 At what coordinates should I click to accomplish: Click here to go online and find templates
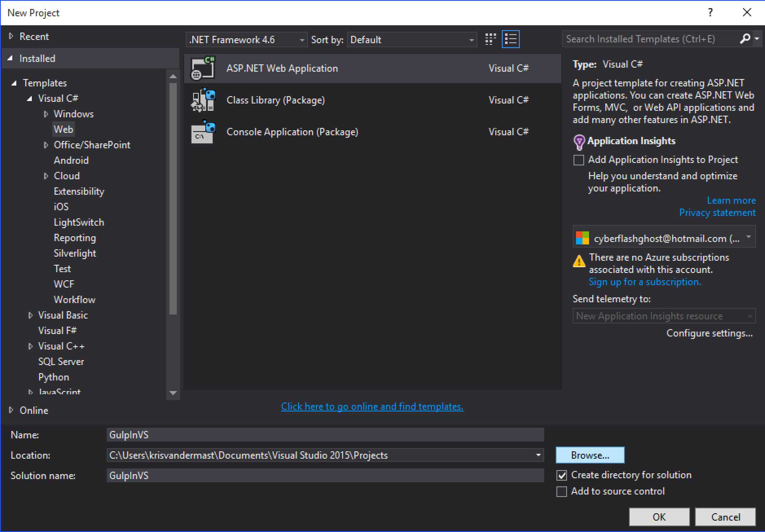[x=371, y=406]
